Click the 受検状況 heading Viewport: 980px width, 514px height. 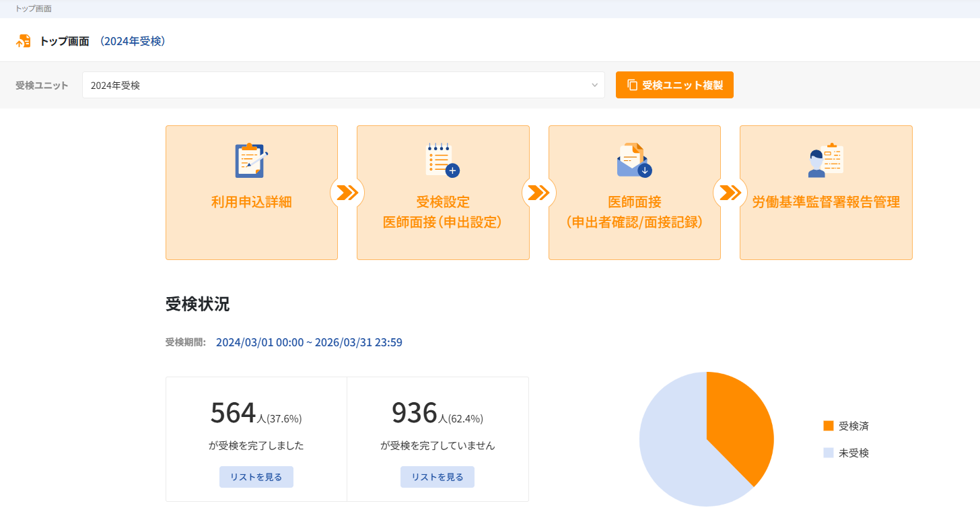[x=197, y=304]
